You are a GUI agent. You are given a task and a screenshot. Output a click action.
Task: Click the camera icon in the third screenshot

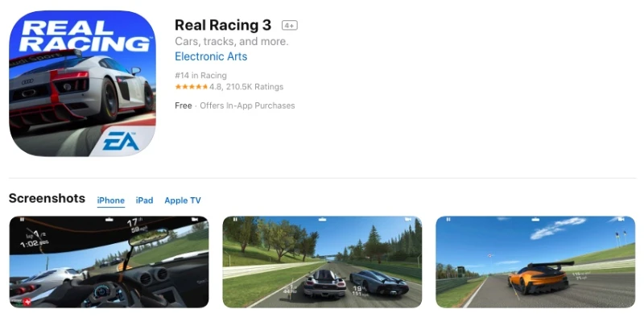pos(621,220)
